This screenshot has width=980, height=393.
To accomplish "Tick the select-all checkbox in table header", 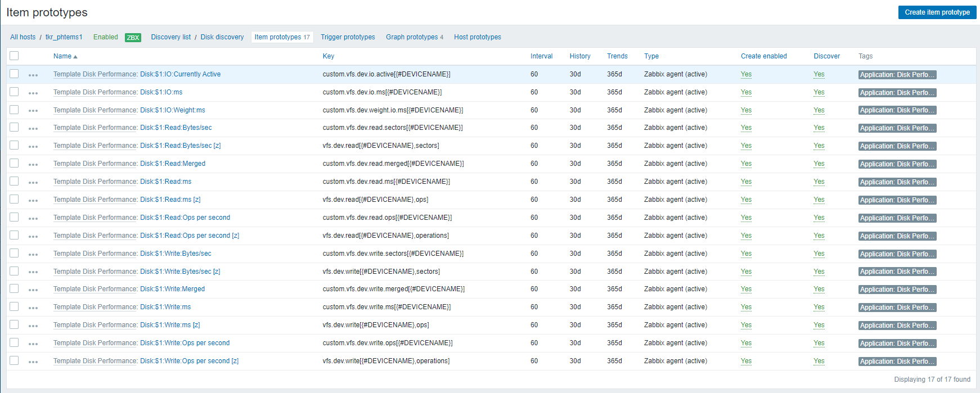I will (14, 56).
